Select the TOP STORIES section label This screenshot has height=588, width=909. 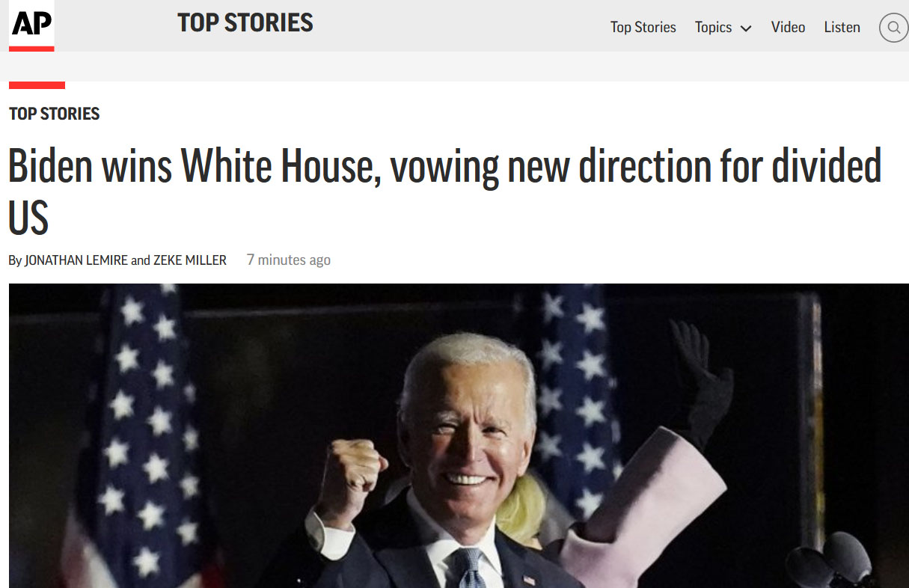(54, 114)
